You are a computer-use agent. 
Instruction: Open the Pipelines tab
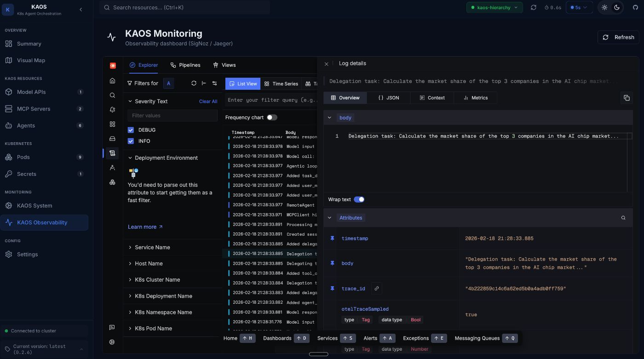pyautogui.click(x=186, y=65)
